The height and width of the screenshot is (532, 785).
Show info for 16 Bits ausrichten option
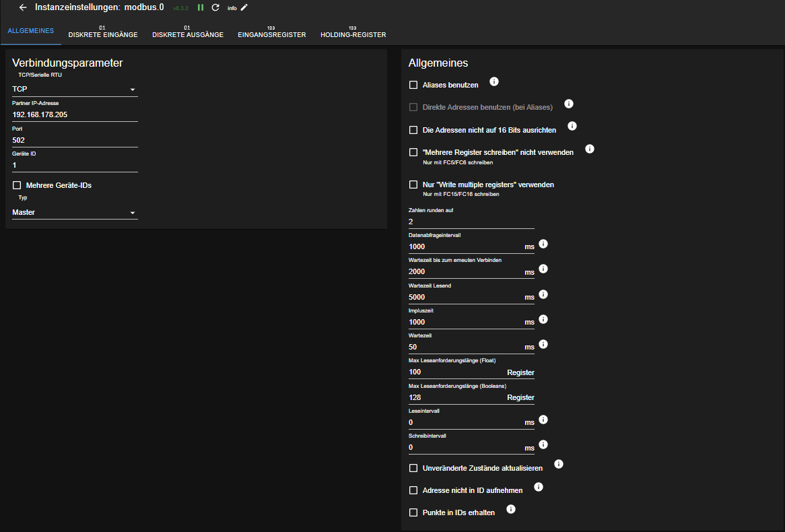572,126
